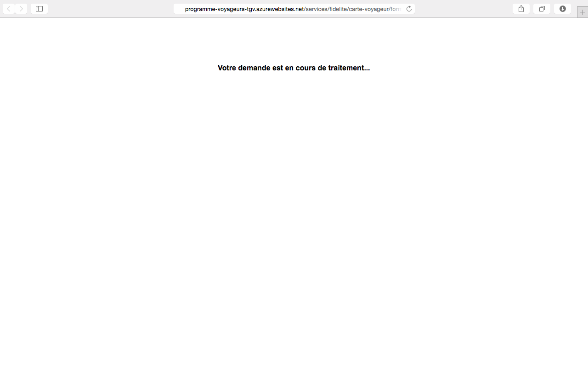Reload the current page

pos(409,9)
